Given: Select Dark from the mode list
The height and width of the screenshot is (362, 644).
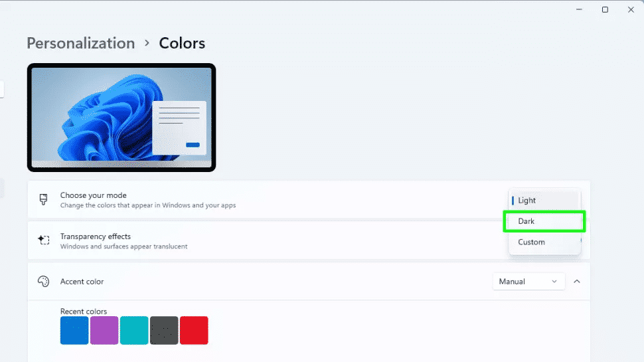Looking at the screenshot, I should click(x=543, y=221).
